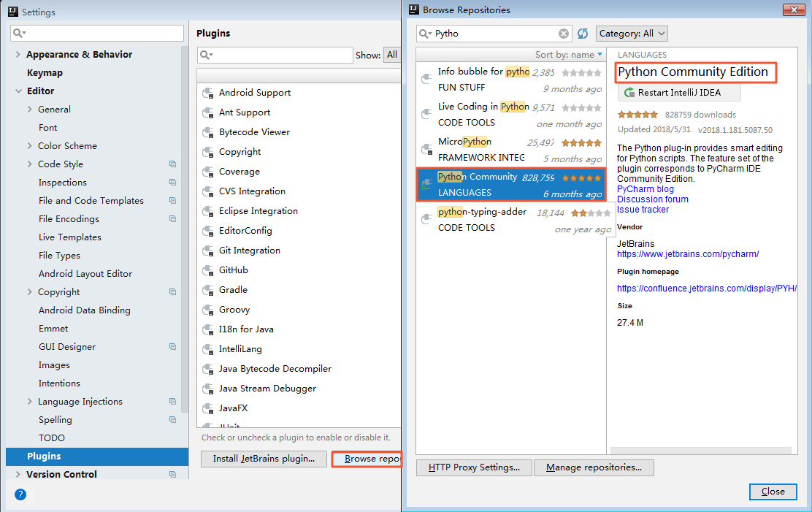The width and height of the screenshot is (812, 512).
Task: Expand the Color Scheme node
Action: click(x=29, y=145)
